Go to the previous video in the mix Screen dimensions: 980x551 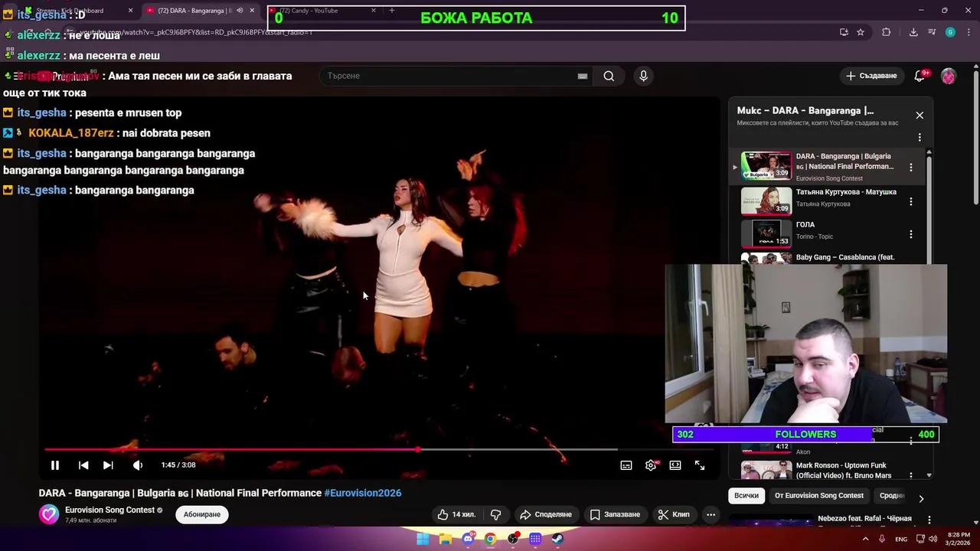coord(83,465)
